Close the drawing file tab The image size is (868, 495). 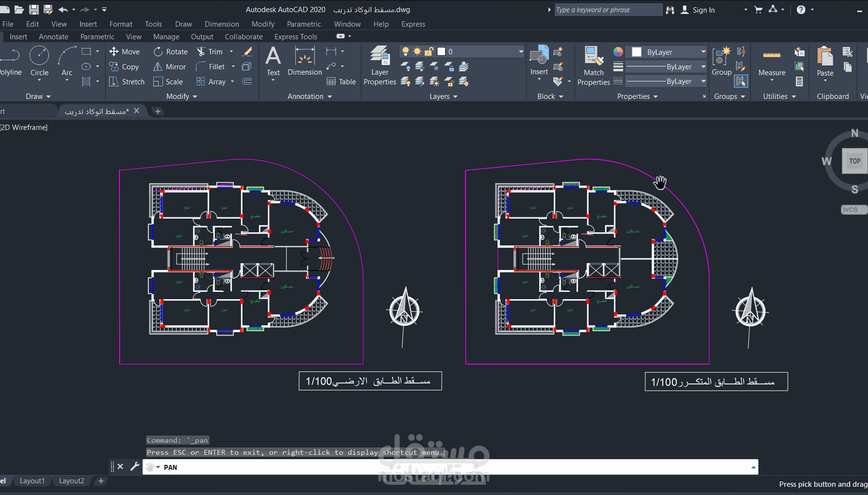tap(136, 111)
